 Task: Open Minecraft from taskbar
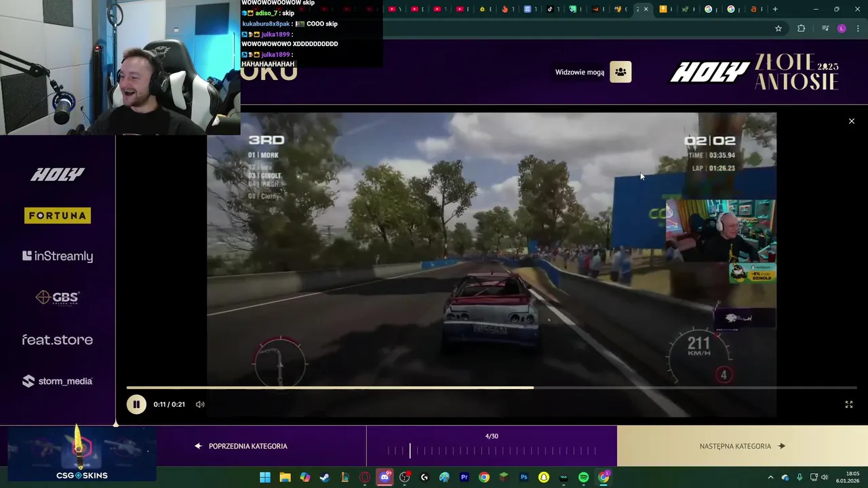tap(504, 477)
